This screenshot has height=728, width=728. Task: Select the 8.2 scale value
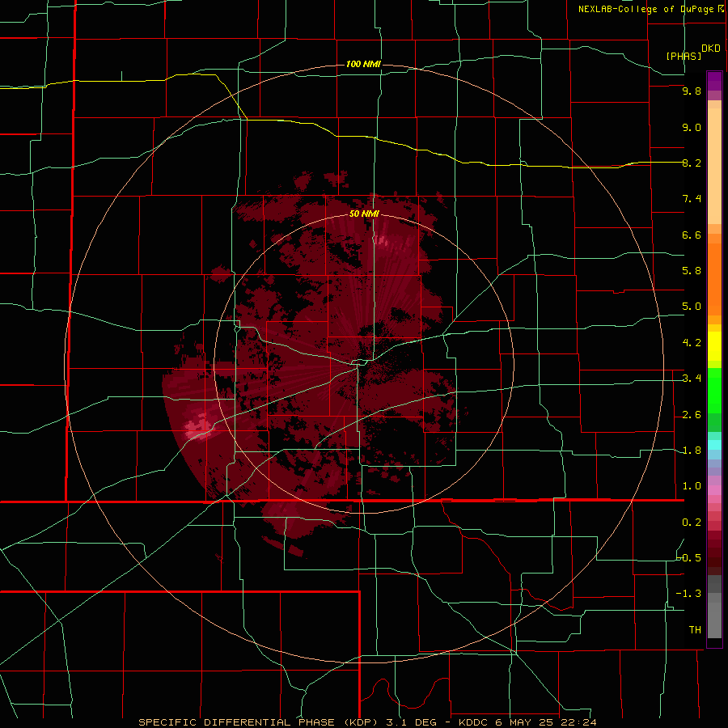[x=692, y=163]
